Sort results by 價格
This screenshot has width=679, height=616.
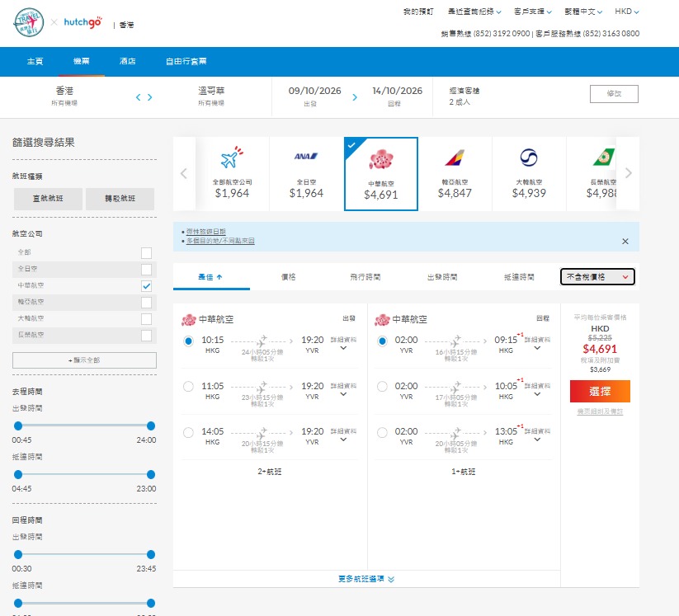click(289, 277)
